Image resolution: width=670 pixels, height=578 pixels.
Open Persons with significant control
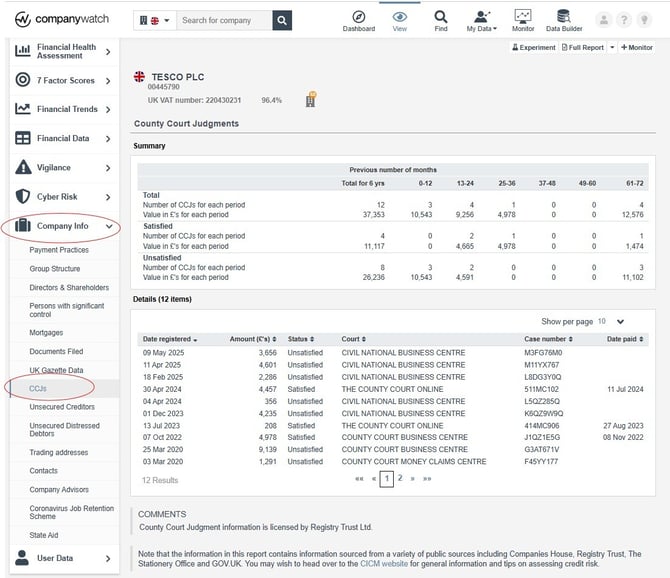pyautogui.click(x=67, y=310)
